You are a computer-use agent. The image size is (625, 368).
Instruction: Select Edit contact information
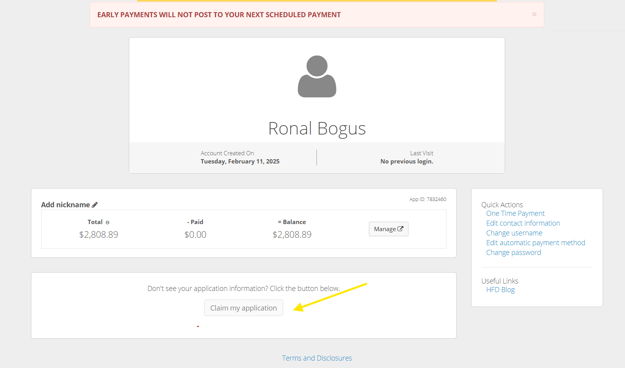coord(523,223)
